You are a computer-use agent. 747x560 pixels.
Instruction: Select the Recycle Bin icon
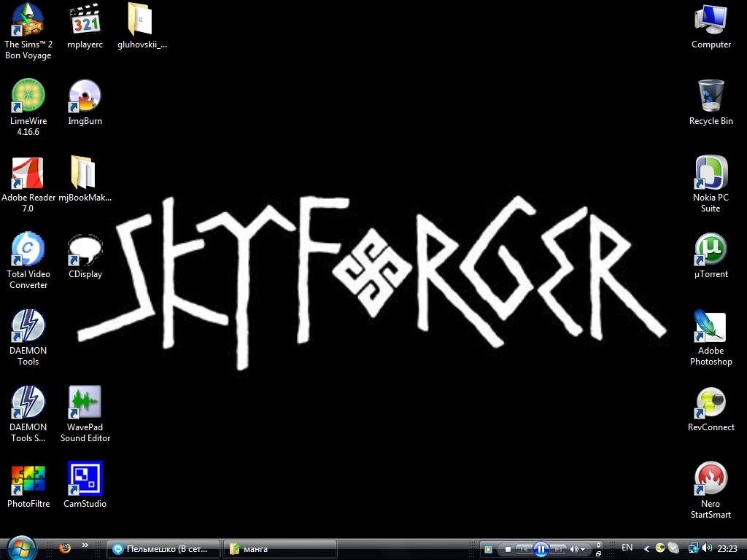tap(711, 103)
